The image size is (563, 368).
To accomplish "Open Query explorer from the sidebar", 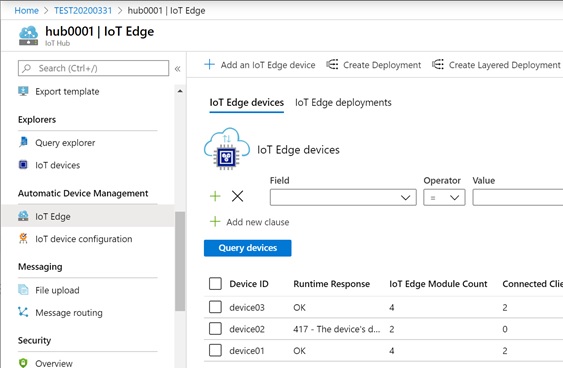I will tap(65, 143).
